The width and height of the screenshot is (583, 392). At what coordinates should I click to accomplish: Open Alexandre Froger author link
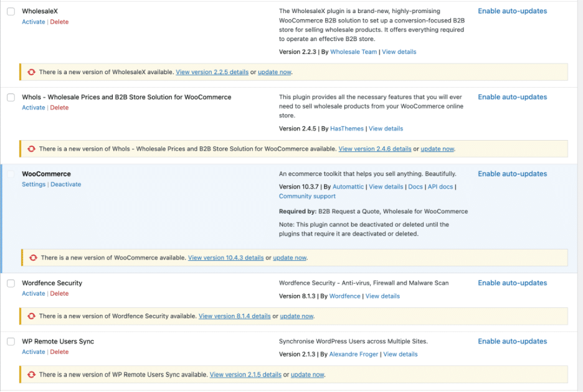[354, 355]
